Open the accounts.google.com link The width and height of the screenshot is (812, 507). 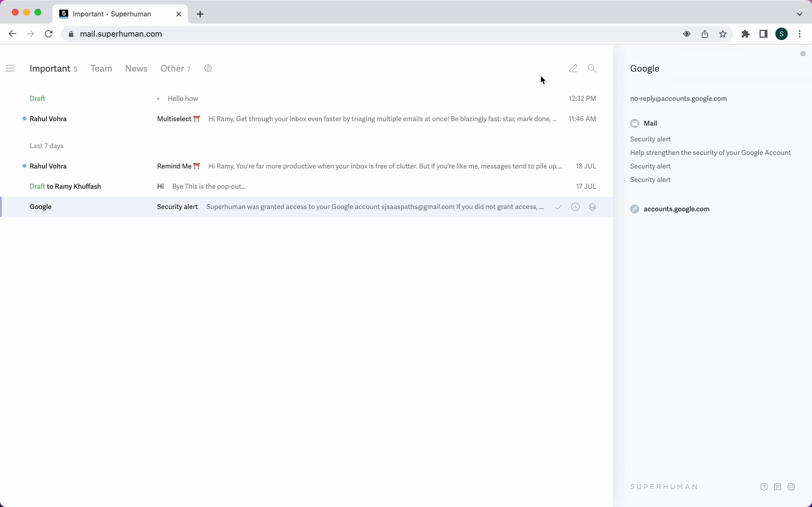676,209
